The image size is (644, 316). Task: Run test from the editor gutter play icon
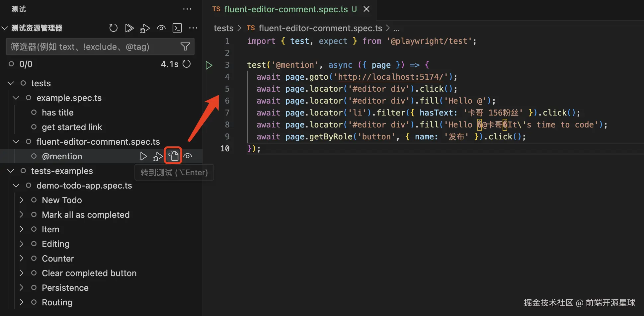pyautogui.click(x=209, y=65)
